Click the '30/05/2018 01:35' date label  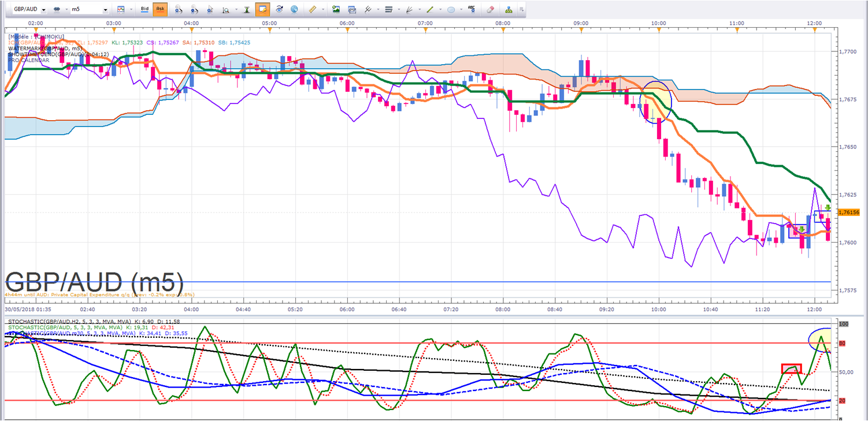(27, 310)
